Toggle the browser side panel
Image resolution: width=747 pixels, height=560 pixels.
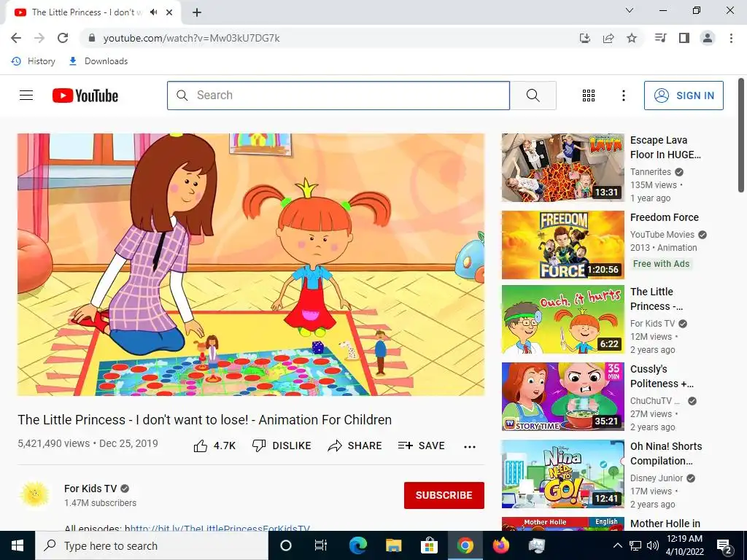[x=684, y=38]
